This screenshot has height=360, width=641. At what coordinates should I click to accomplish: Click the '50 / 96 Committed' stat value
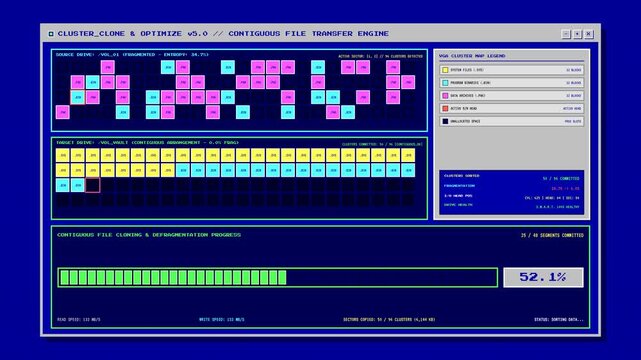[561, 179]
